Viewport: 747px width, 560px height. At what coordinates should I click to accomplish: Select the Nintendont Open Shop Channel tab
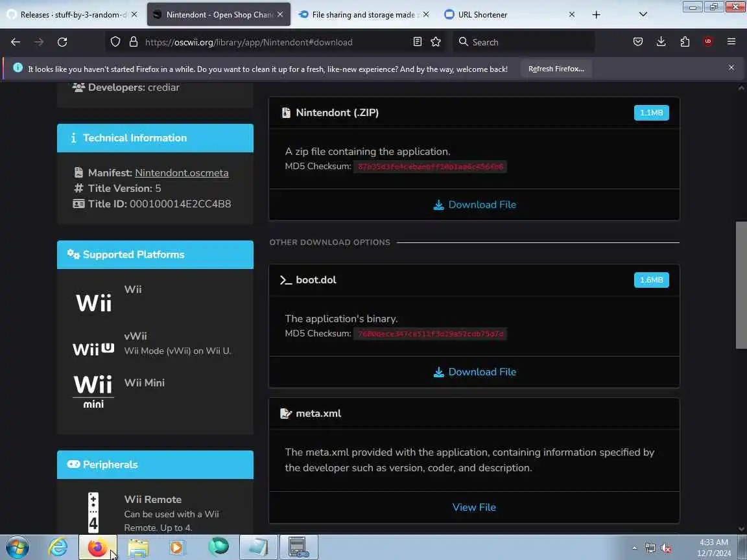218,15
